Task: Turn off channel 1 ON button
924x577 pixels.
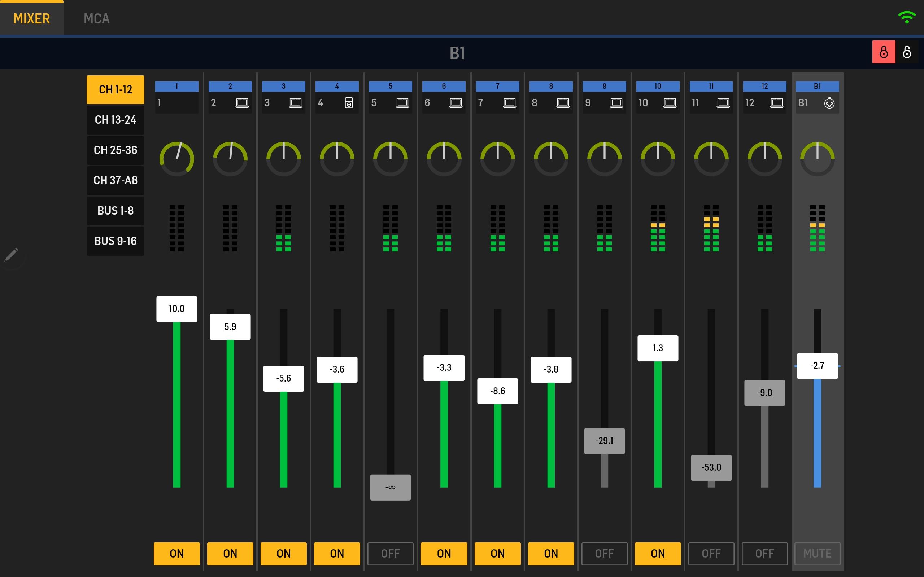Action: (177, 553)
